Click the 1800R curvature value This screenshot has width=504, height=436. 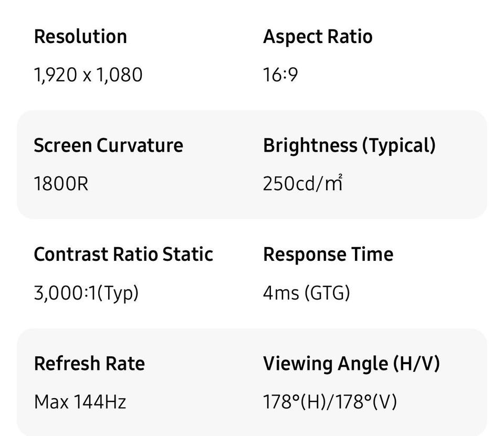click(x=61, y=184)
